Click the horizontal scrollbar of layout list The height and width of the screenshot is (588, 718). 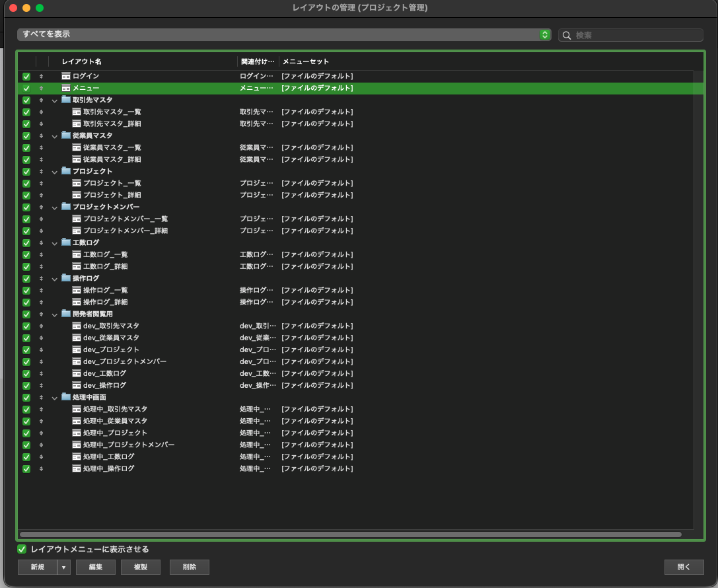(350, 534)
